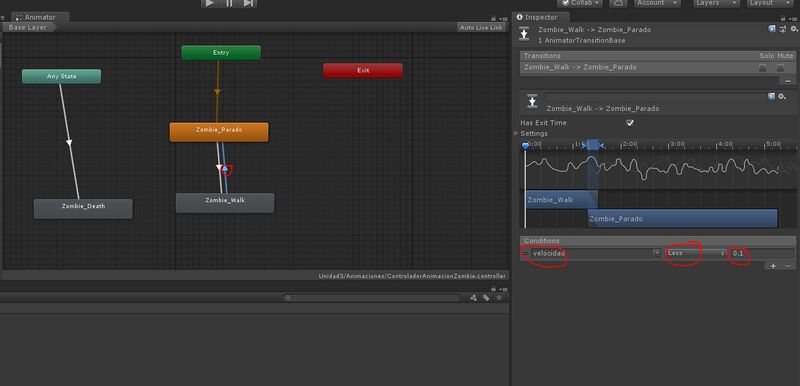Click the ControladorAnimacionZombie.controller path text
Screen dimensions: 800x386
click(x=412, y=276)
